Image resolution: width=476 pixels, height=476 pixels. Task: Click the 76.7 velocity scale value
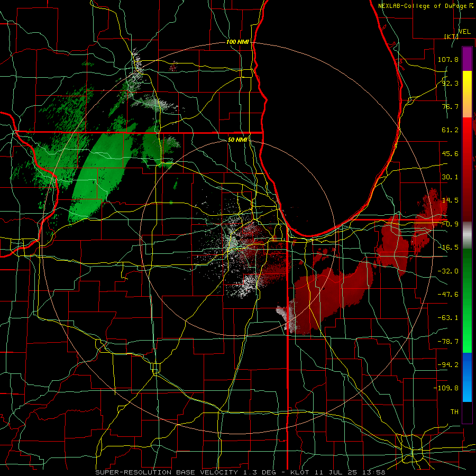[x=450, y=106]
